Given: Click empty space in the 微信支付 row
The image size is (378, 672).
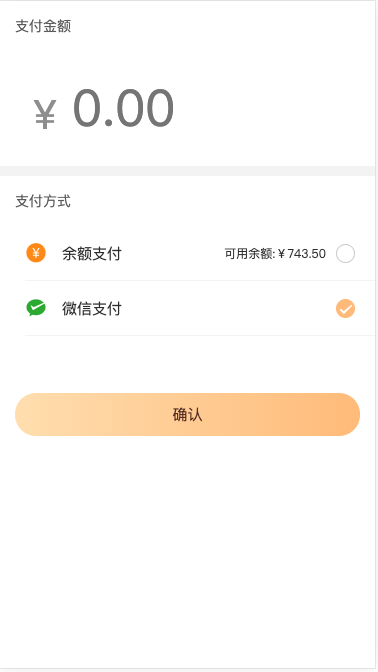Looking at the screenshot, I should [x=227, y=309].
